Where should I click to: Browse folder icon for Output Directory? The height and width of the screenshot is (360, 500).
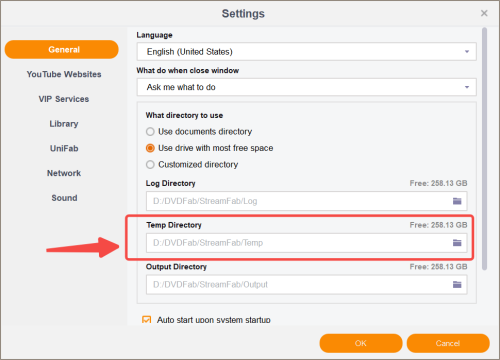click(x=457, y=284)
